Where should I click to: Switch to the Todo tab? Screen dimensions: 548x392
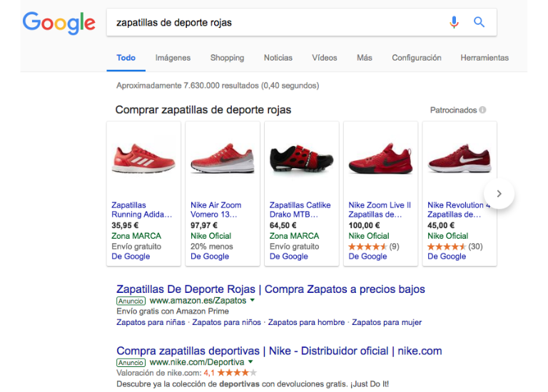click(126, 58)
